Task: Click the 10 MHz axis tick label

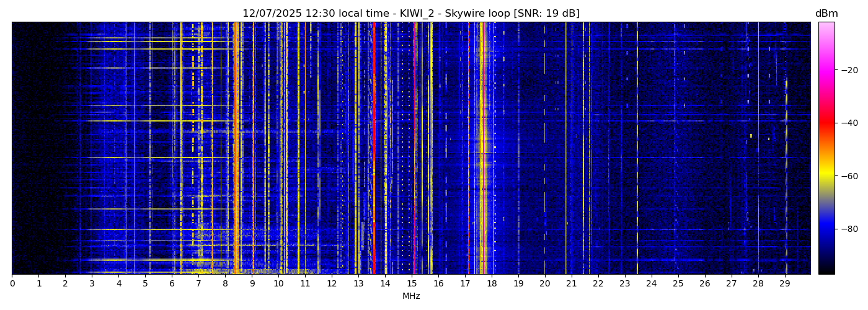Action: pos(278,284)
